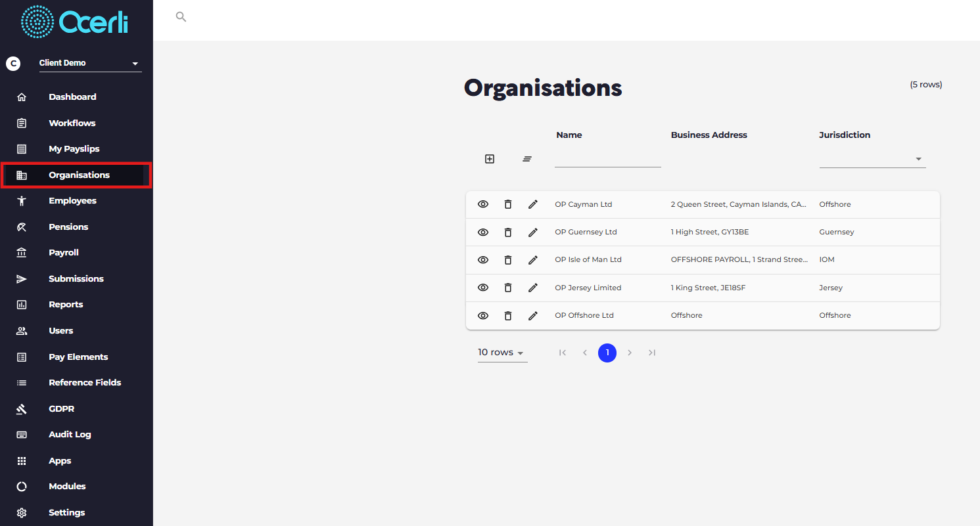
Task: Edit OP Isle of Man Ltd pencil icon
Action: point(533,259)
